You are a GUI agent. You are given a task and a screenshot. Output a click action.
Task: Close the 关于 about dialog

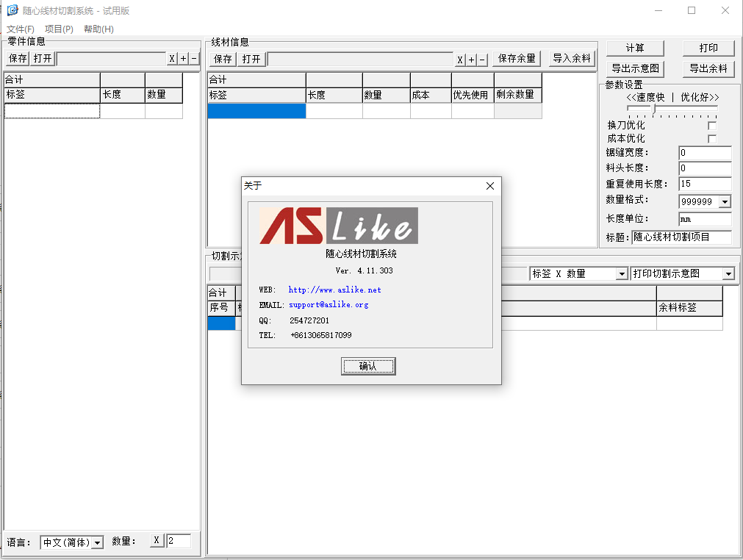click(490, 186)
